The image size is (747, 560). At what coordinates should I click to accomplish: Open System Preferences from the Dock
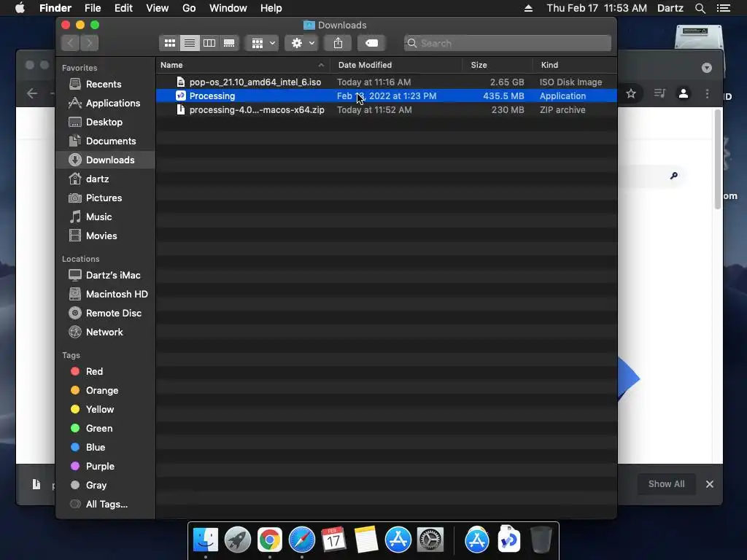point(430,540)
